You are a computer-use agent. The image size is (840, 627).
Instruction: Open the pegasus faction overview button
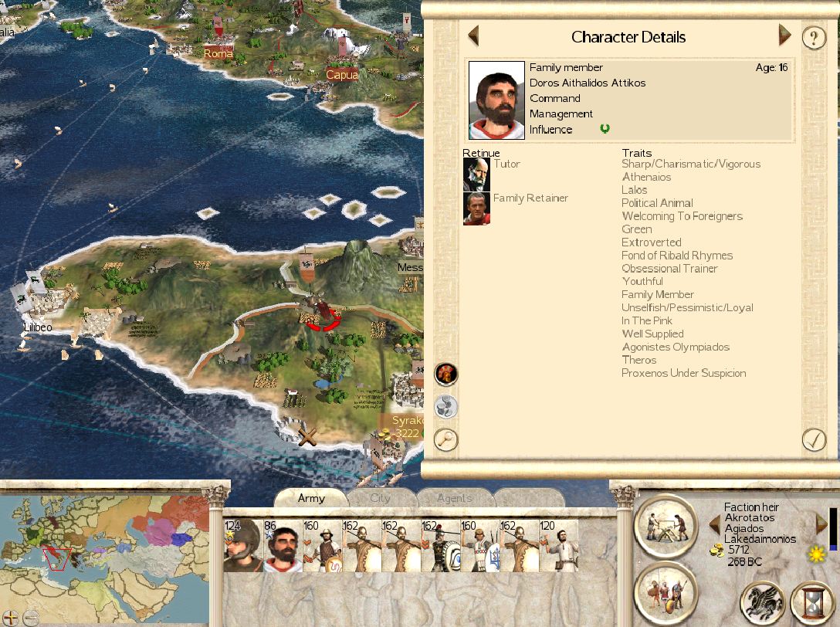762,602
